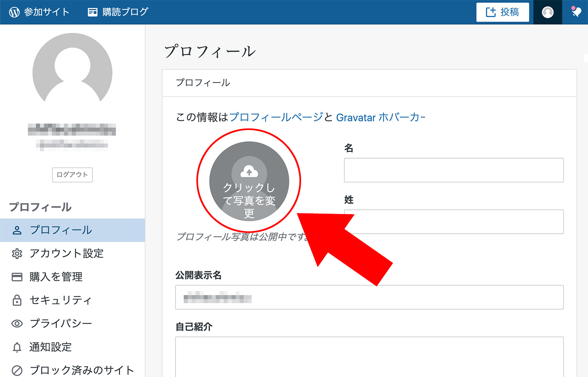Open the プロフィールページ link
588x377 pixels.
(276, 117)
